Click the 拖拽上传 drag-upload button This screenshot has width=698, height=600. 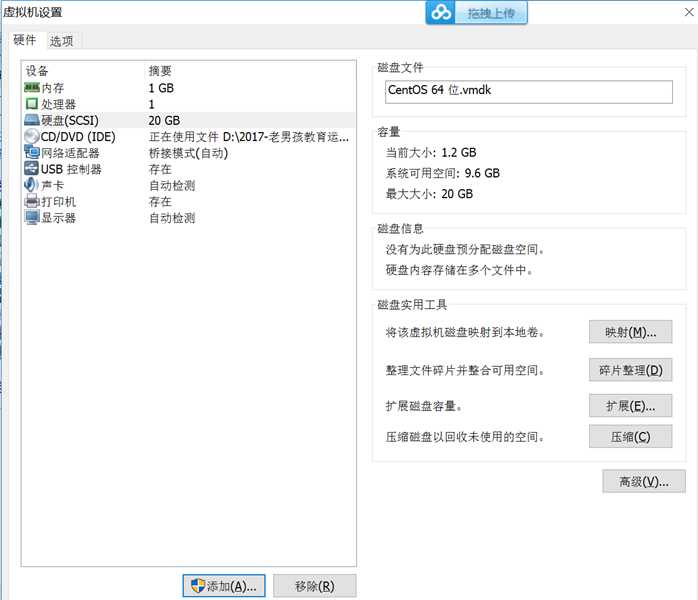pyautogui.click(x=491, y=13)
